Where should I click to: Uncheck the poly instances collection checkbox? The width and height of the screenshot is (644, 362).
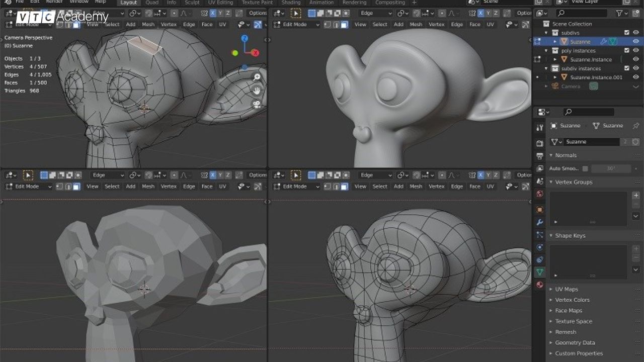627,50
